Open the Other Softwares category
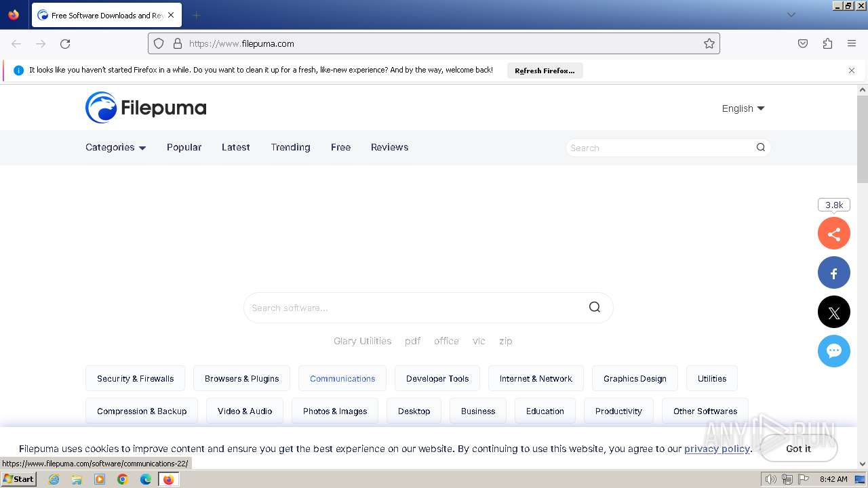The height and width of the screenshot is (488, 868). [x=705, y=411]
